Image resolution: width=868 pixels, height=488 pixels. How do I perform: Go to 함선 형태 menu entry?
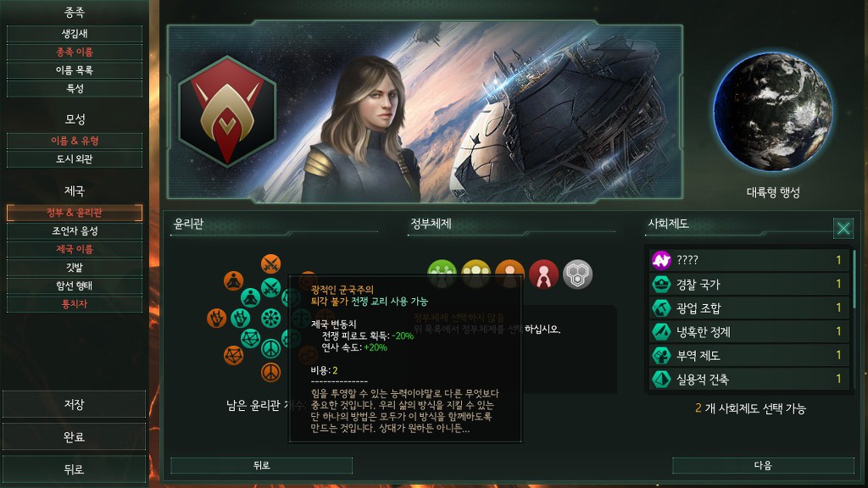75,286
